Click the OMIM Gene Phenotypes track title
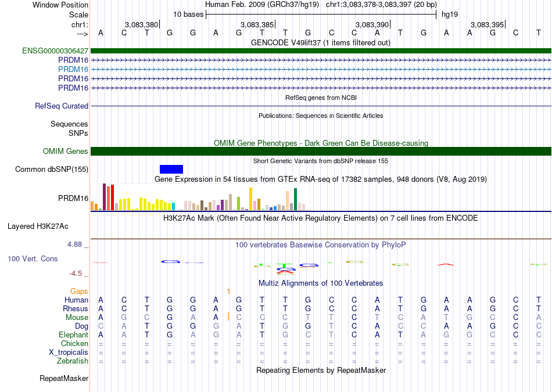The image size is (552, 392). point(321,143)
